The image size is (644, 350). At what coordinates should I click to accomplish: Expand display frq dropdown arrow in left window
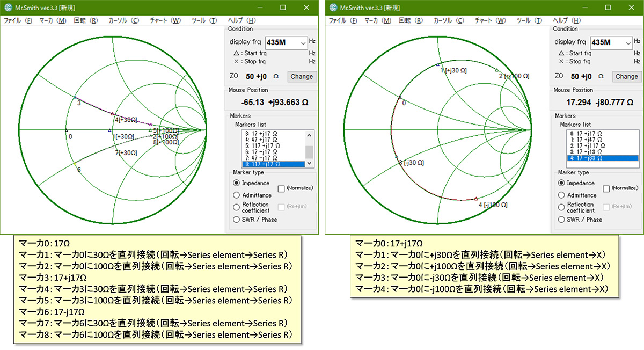303,42
